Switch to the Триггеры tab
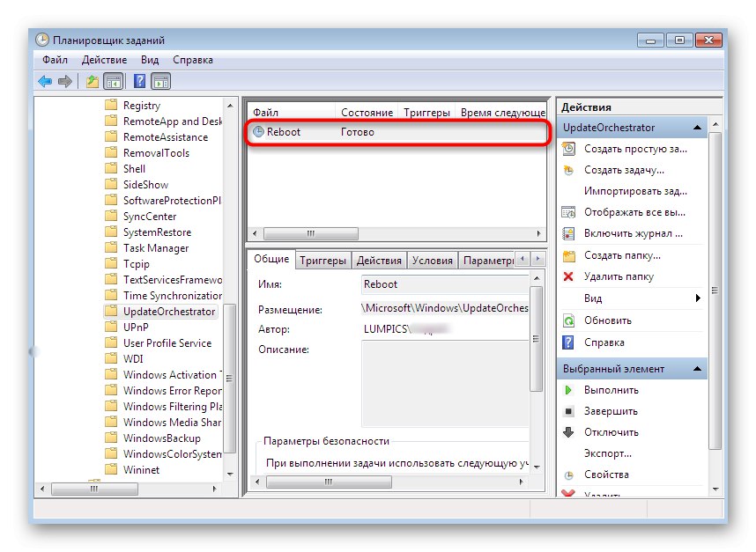Viewport: 756px width, 552px height. pos(322,260)
